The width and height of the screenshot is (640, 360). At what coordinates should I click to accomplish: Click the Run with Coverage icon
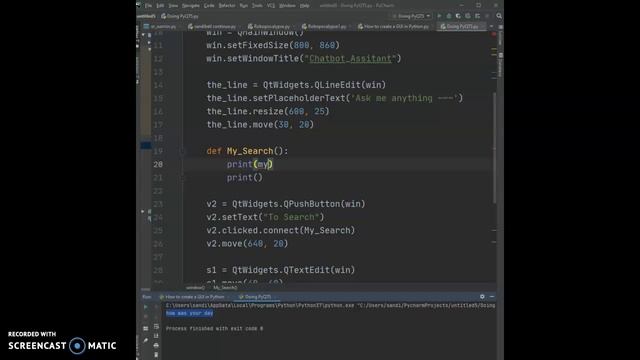pyautogui.click(x=458, y=16)
